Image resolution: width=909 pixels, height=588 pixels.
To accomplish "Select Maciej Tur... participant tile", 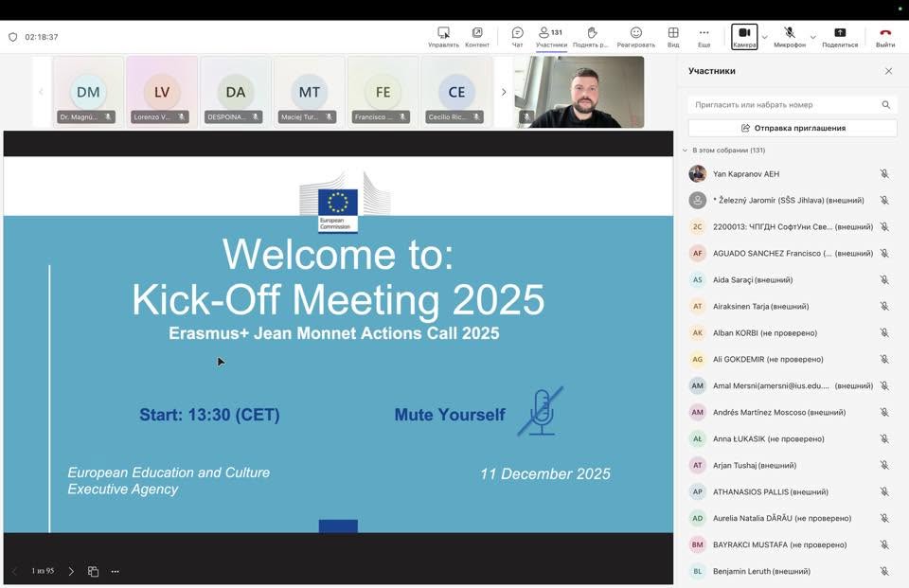I will tap(309, 92).
